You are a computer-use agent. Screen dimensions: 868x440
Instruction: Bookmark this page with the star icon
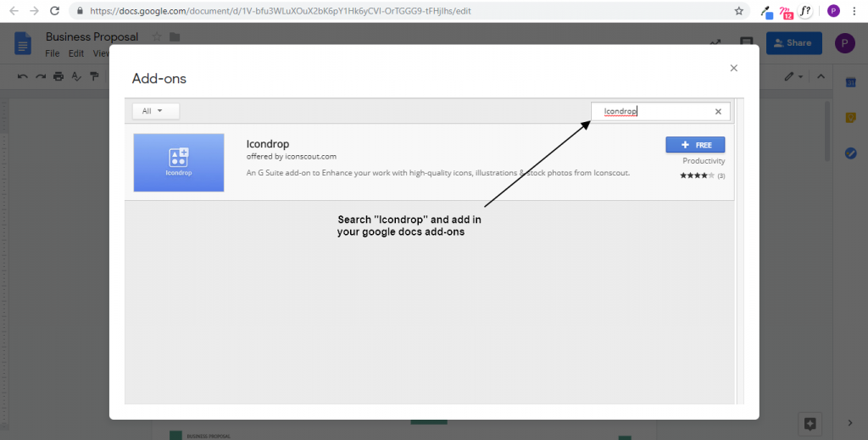coord(738,11)
